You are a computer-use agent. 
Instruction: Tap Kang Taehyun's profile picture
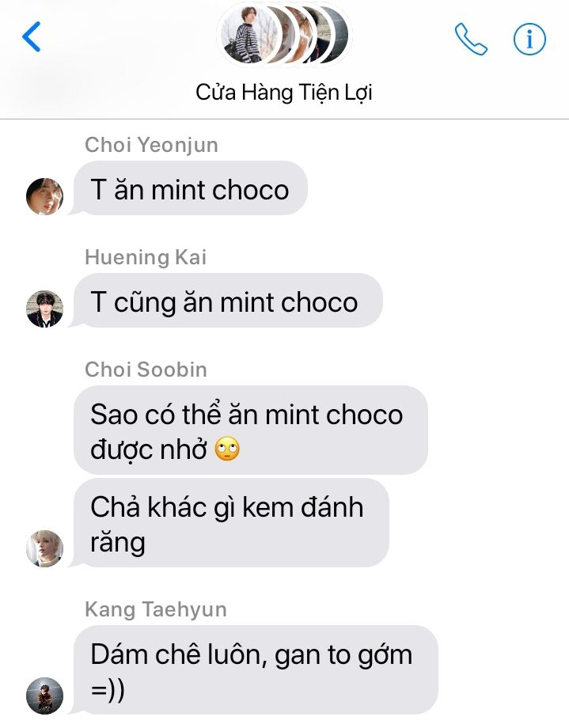pyautogui.click(x=44, y=696)
